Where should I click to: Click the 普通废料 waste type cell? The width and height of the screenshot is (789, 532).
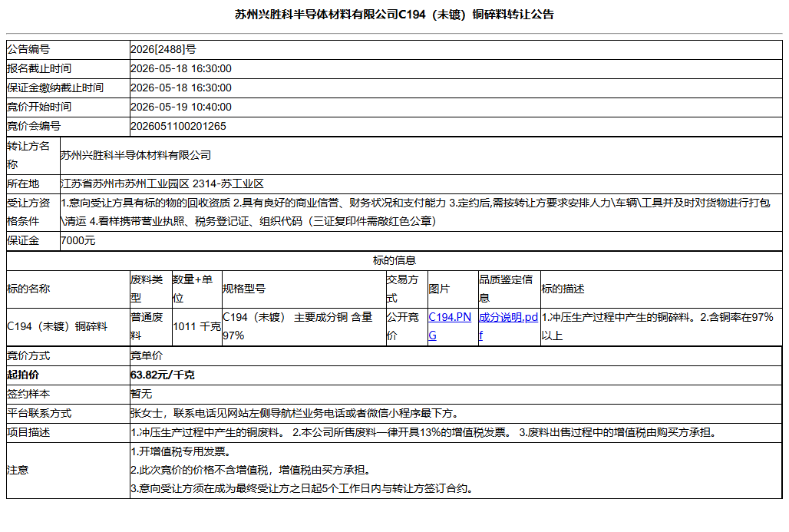tap(151, 327)
